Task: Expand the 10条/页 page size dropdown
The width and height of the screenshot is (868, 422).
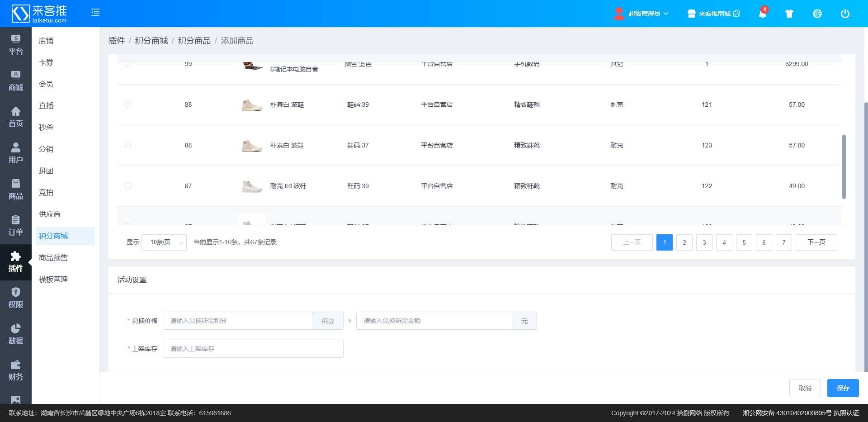Action: coord(164,242)
